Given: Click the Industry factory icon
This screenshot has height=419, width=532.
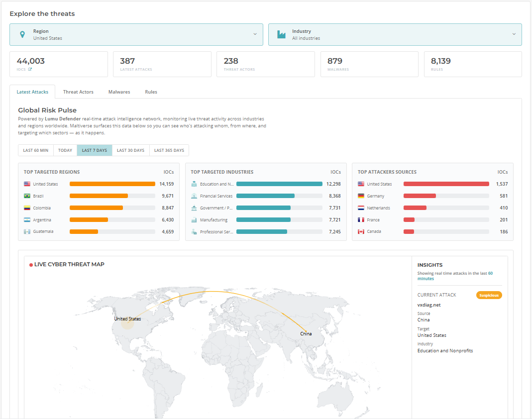Looking at the screenshot, I should coord(281,34).
